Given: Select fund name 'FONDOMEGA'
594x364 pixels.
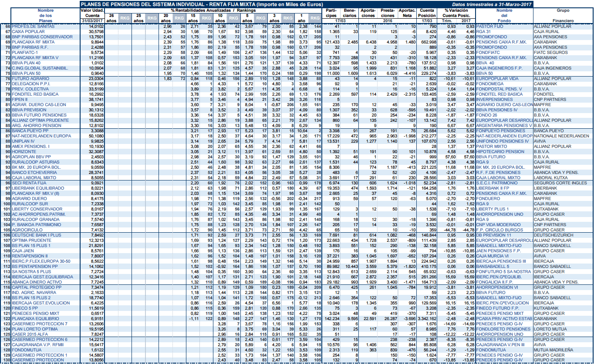Looking at the screenshot, I should pos(489,83).
